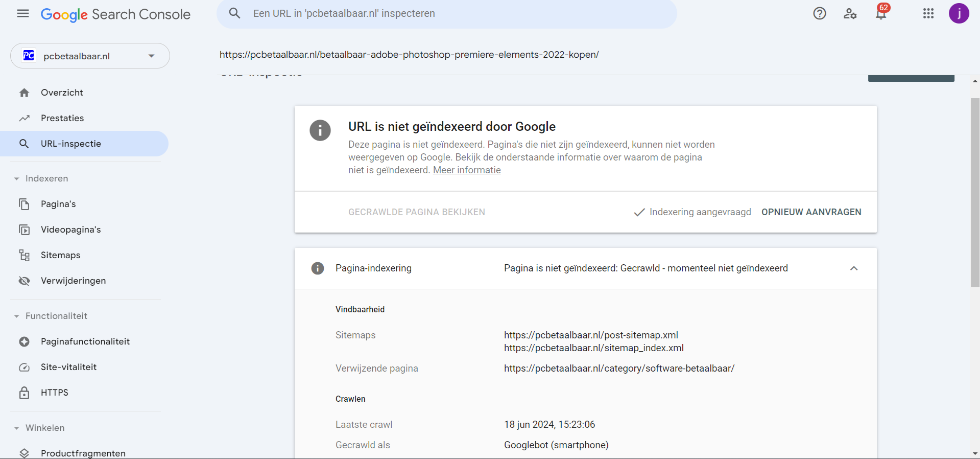Image resolution: width=980 pixels, height=459 pixels.
Task: Click the 'Crawlen' section heading
Action: [350, 399]
